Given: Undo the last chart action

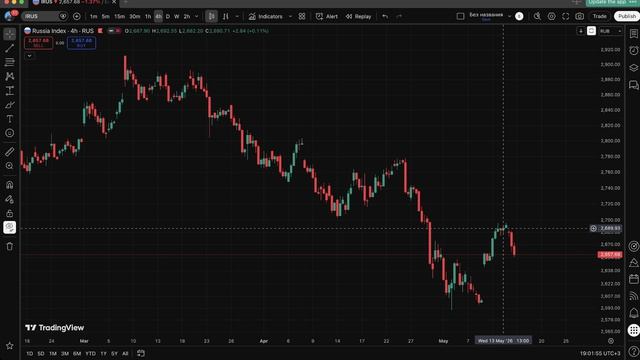Looking at the screenshot, I should pos(385,16).
